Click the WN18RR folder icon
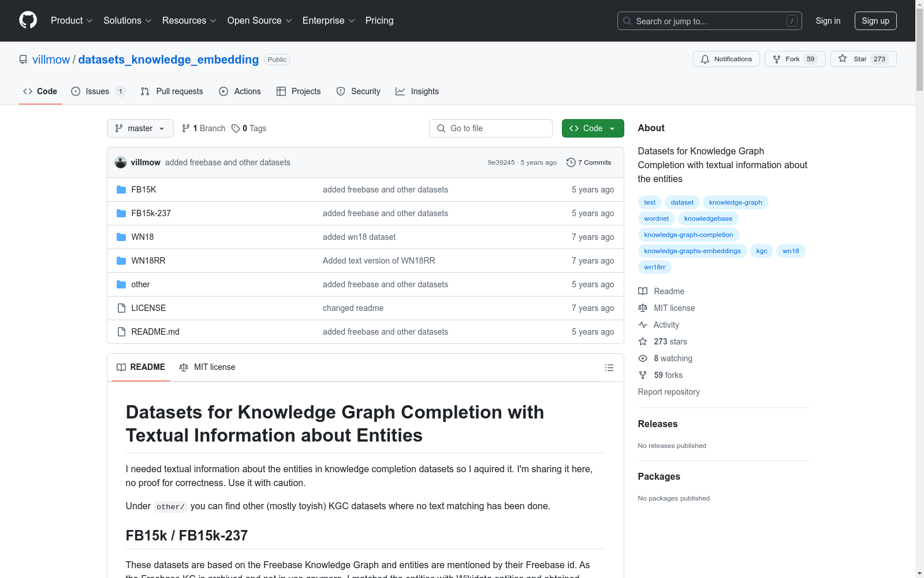Viewport: 924px width, 578px height. (x=121, y=261)
